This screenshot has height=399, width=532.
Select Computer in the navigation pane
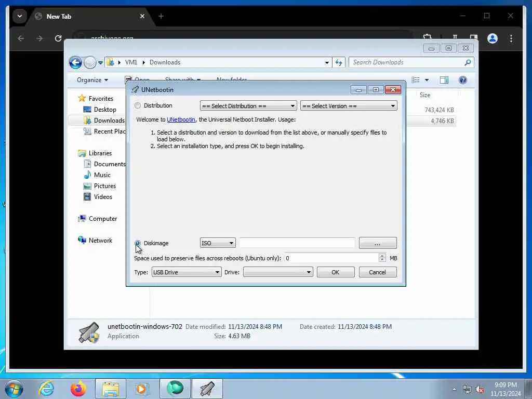(x=103, y=219)
